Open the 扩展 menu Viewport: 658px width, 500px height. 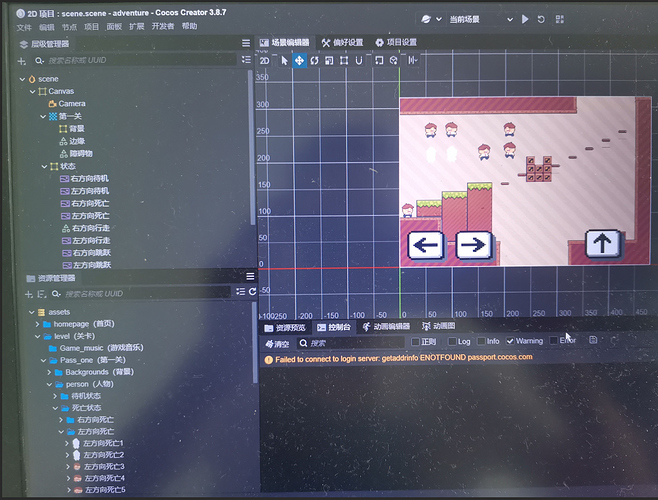(x=136, y=26)
